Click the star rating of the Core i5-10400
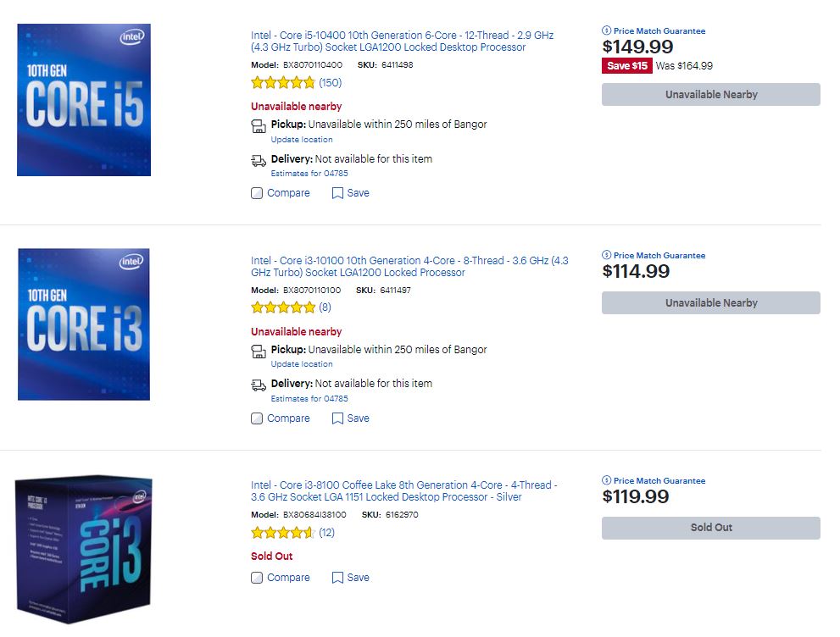Viewport: 840px width, 637px height. [x=283, y=82]
